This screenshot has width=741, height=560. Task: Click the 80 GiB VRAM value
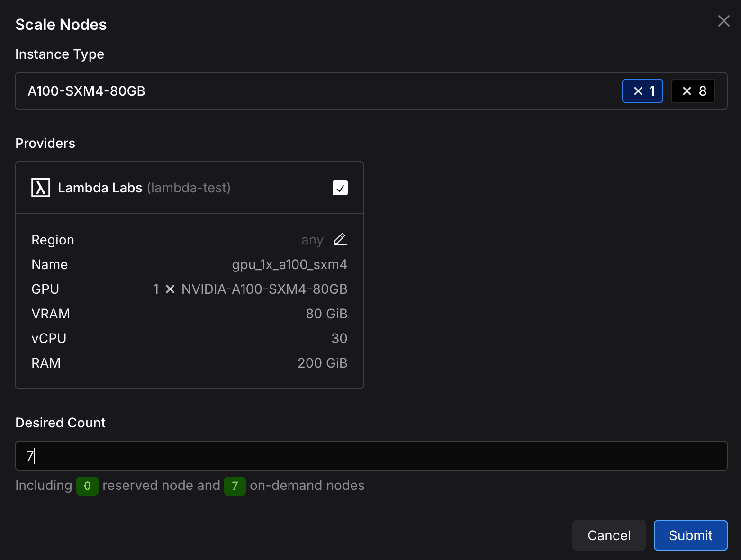pyautogui.click(x=326, y=314)
